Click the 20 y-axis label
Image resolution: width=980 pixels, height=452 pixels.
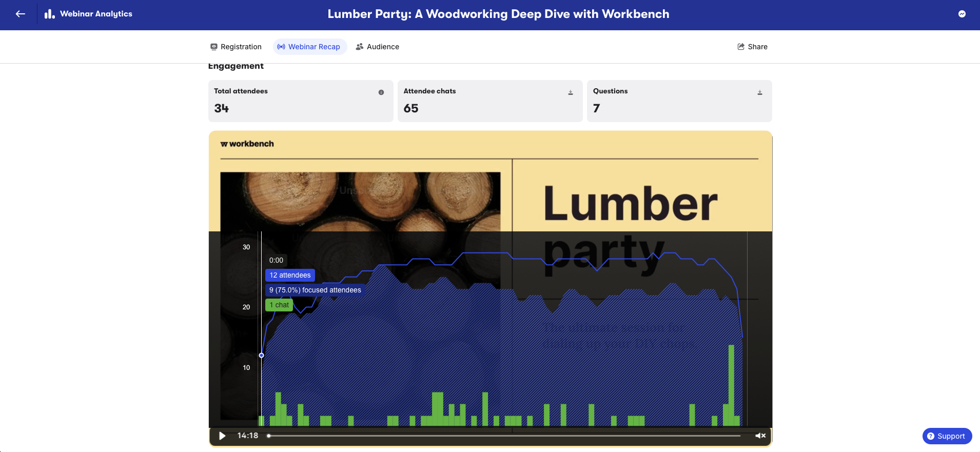(x=246, y=307)
